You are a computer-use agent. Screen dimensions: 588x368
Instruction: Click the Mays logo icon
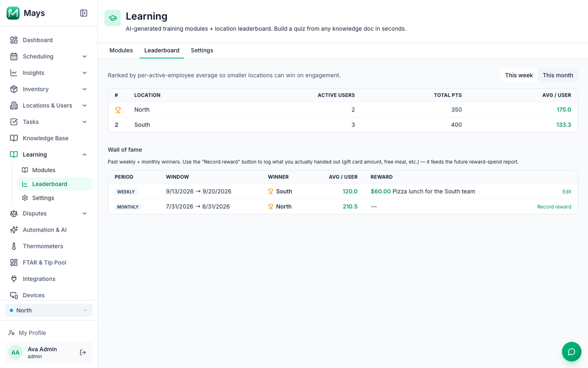(13, 13)
